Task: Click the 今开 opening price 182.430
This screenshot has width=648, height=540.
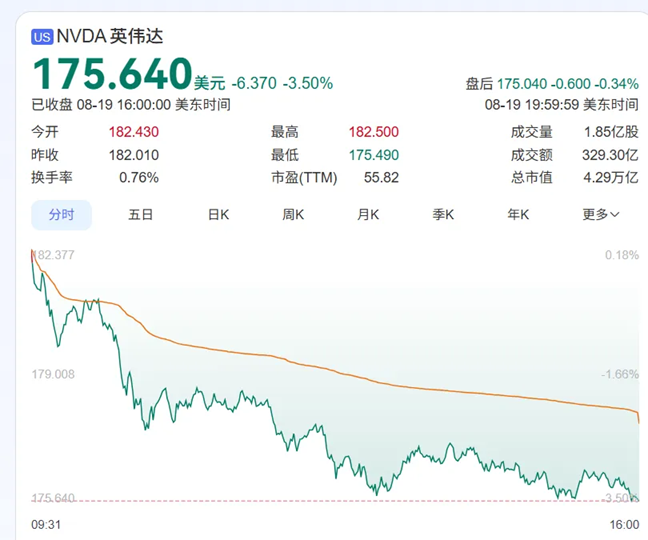Action: point(133,132)
